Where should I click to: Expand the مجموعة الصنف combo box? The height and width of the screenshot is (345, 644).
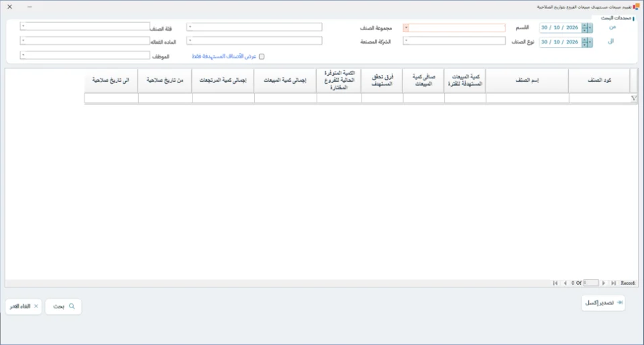pyautogui.click(x=190, y=27)
